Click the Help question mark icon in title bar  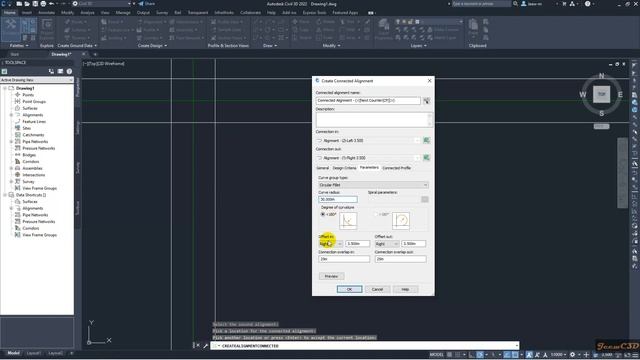point(587,4)
